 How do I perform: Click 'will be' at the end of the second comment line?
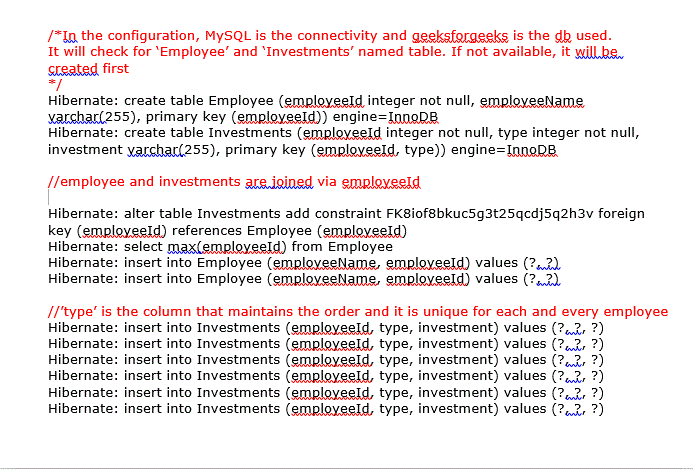[598, 52]
